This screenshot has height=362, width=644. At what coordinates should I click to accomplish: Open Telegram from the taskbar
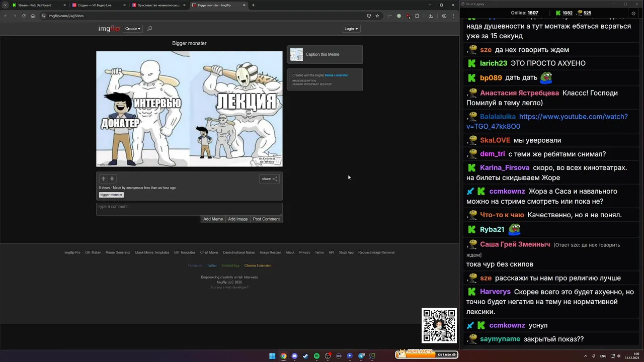361,356
